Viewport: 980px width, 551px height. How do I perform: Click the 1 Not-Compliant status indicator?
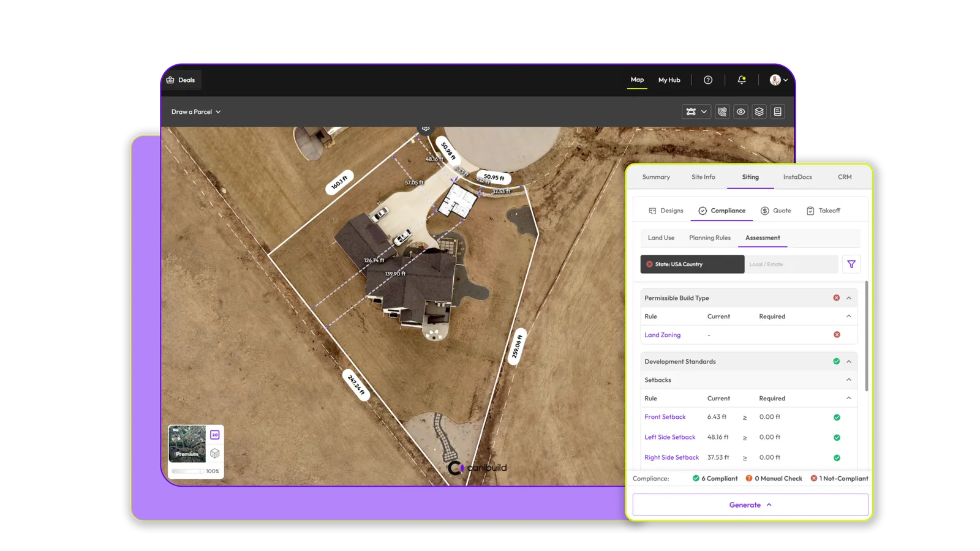pyautogui.click(x=839, y=479)
